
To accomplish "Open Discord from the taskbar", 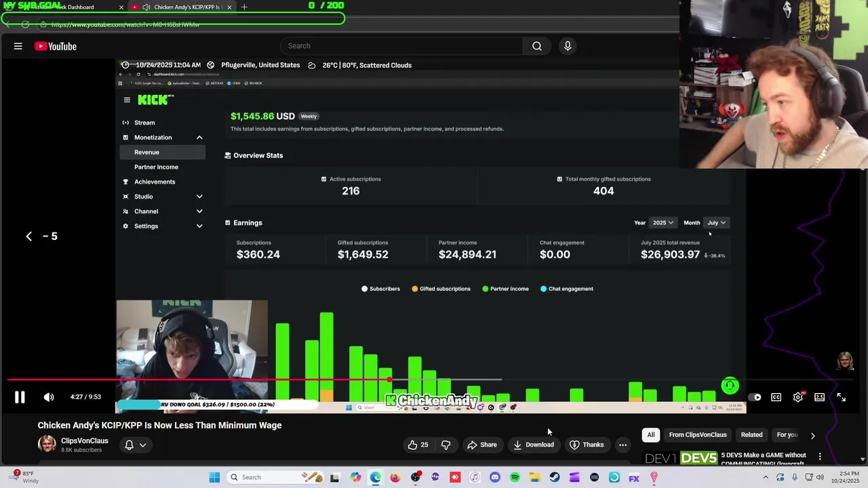I will [495, 477].
